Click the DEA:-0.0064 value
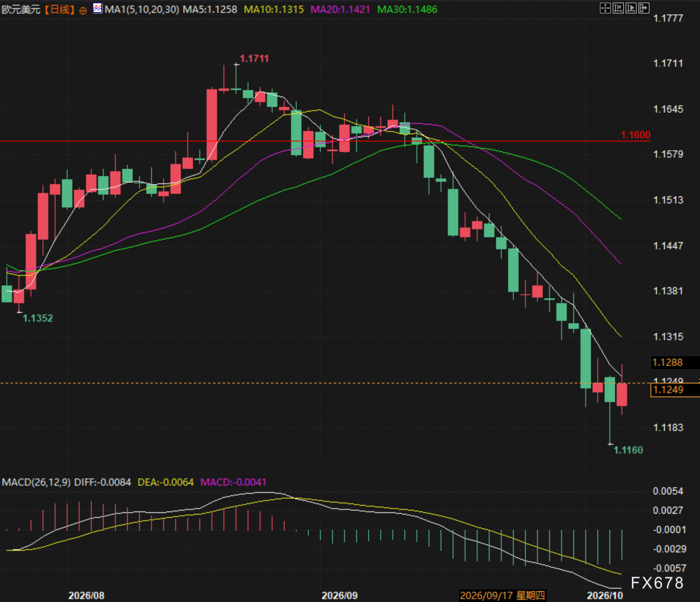This screenshot has height=602, width=700. point(166,482)
